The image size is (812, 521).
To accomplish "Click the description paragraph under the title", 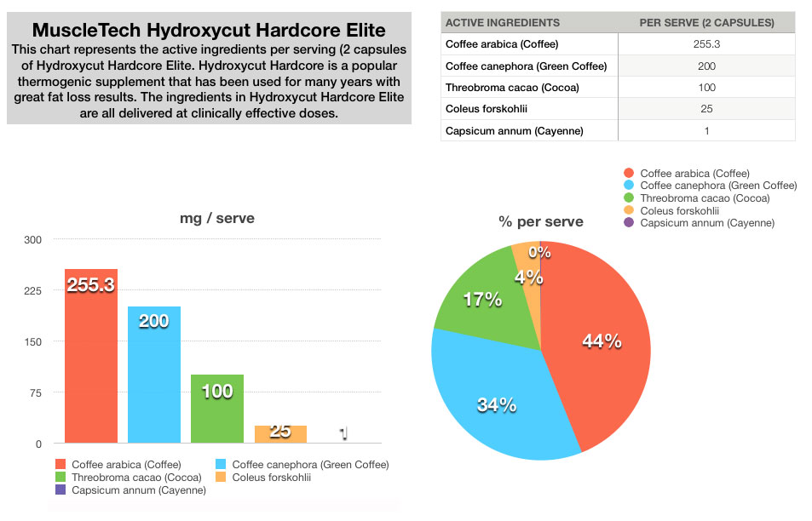I will click(x=210, y=81).
